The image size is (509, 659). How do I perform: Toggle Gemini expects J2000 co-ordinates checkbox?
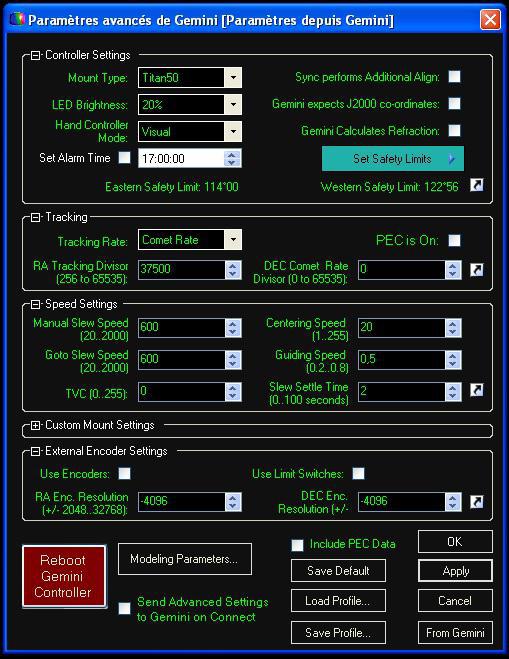point(454,103)
